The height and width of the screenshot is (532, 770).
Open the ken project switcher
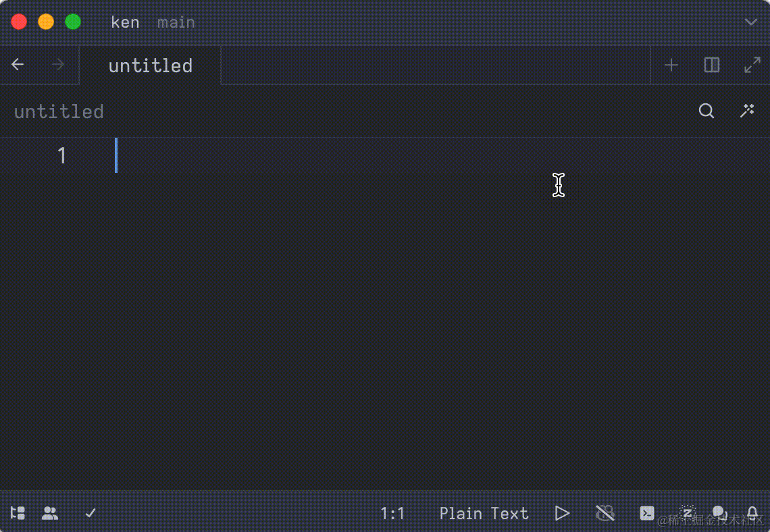tap(125, 22)
